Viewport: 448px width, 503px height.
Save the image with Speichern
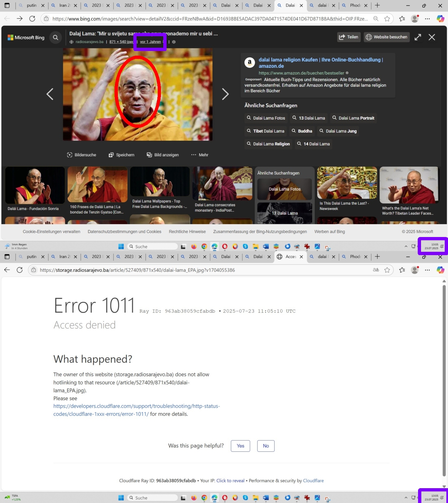point(121,155)
